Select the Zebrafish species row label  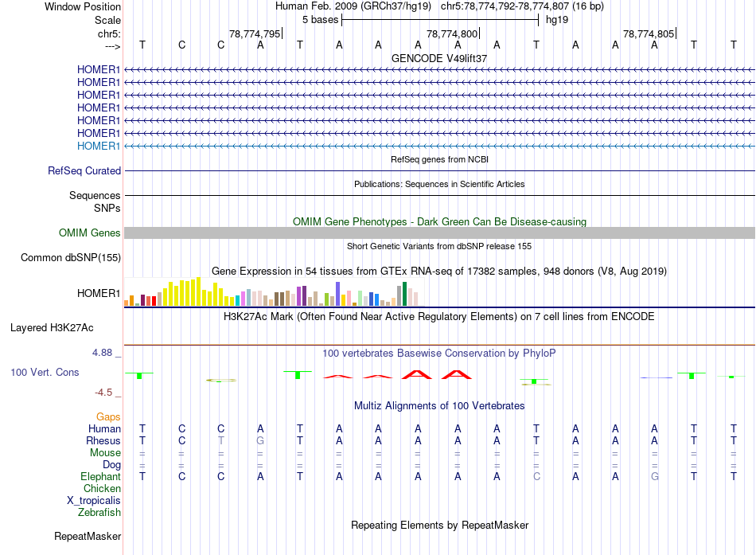click(99, 512)
